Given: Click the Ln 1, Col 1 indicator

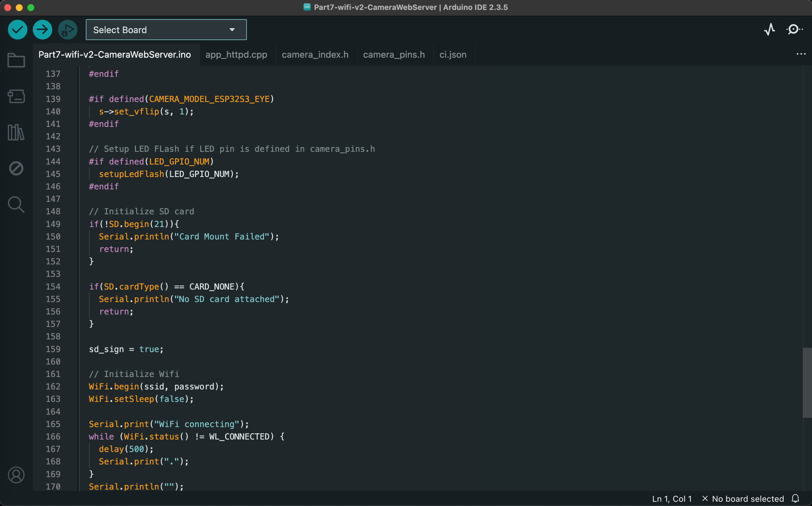Looking at the screenshot, I should 672,499.
